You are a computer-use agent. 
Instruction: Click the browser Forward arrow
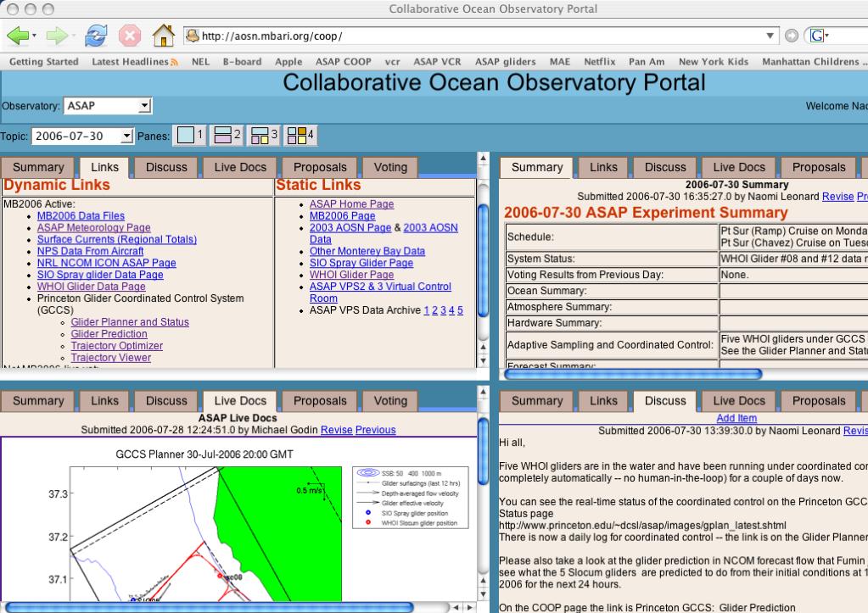coord(57,36)
